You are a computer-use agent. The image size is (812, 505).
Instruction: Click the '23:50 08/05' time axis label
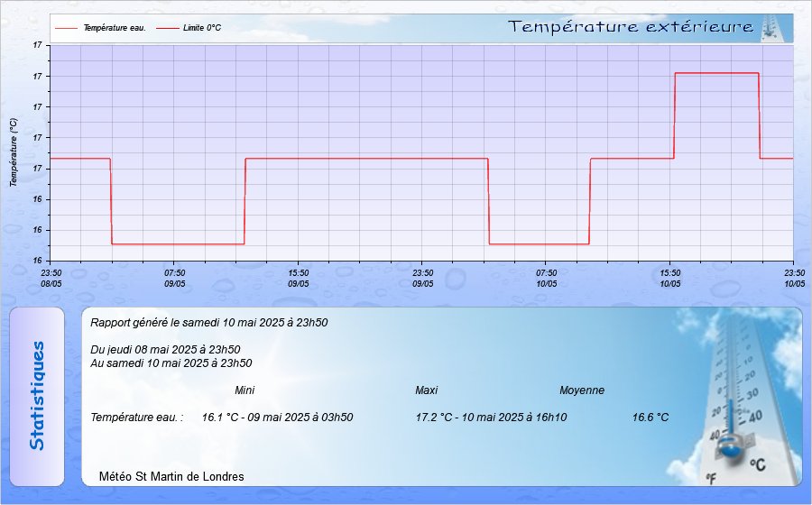[51, 279]
